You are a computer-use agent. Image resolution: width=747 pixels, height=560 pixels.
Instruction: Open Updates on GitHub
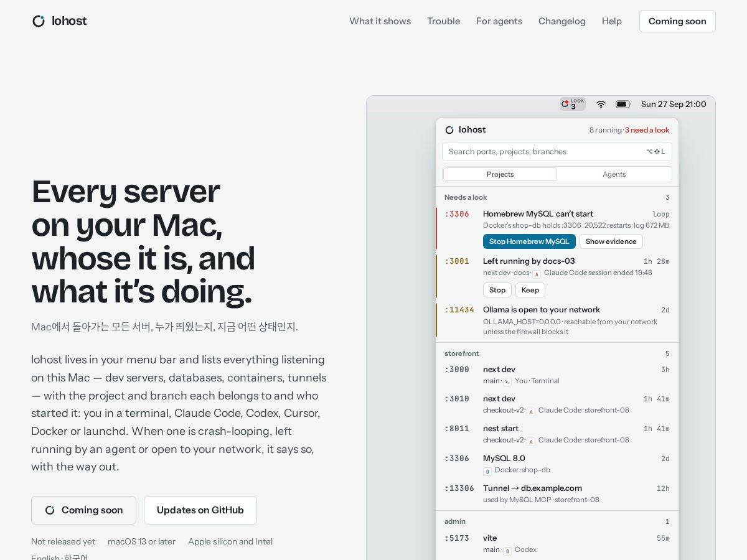200,510
